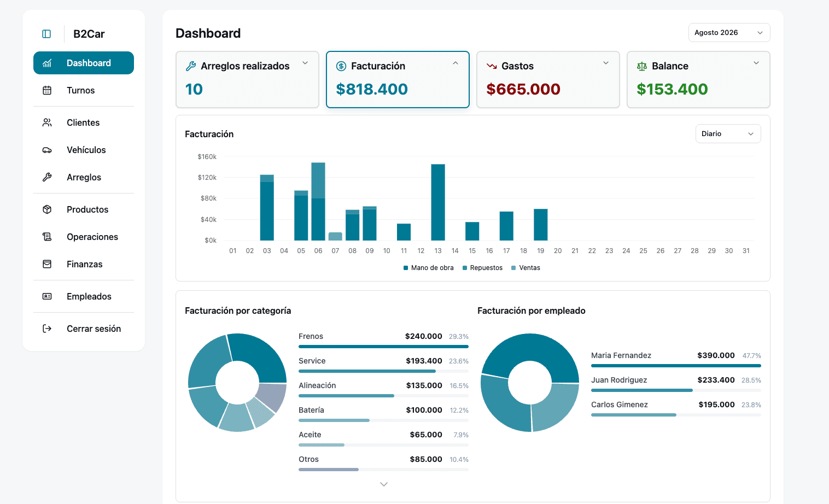Viewport: 829px width, 504px height.
Task: Click the Vehículos car icon
Action: click(47, 150)
